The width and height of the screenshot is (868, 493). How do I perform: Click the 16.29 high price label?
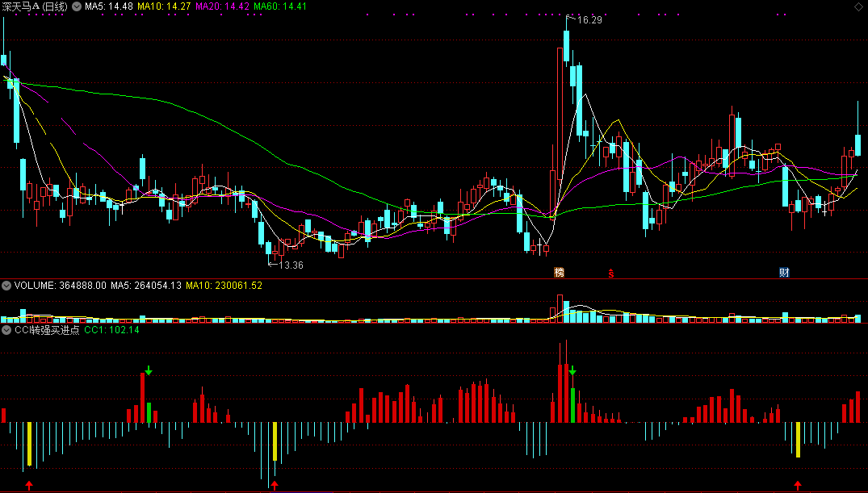pyautogui.click(x=589, y=20)
